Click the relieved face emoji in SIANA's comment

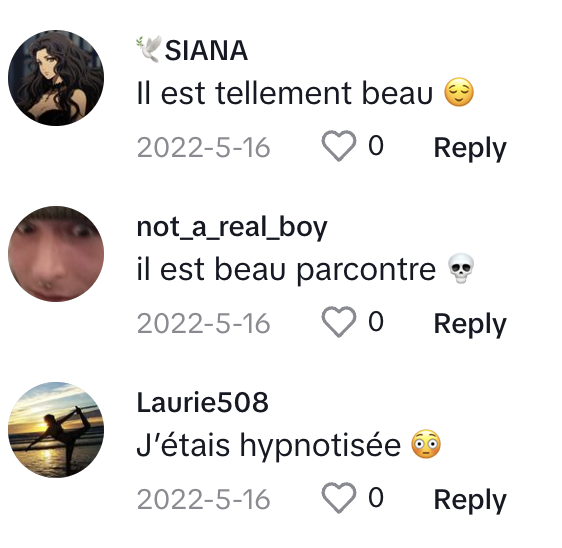coord(459,92)
